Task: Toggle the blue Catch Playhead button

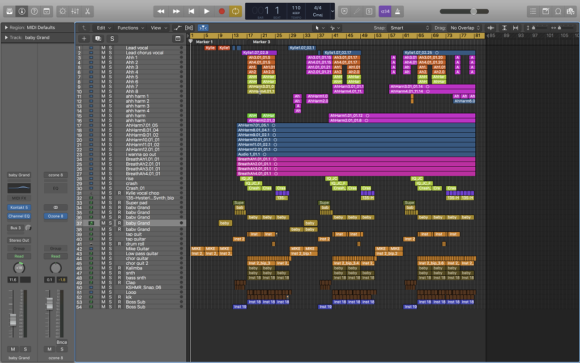Action: point(203,28)
